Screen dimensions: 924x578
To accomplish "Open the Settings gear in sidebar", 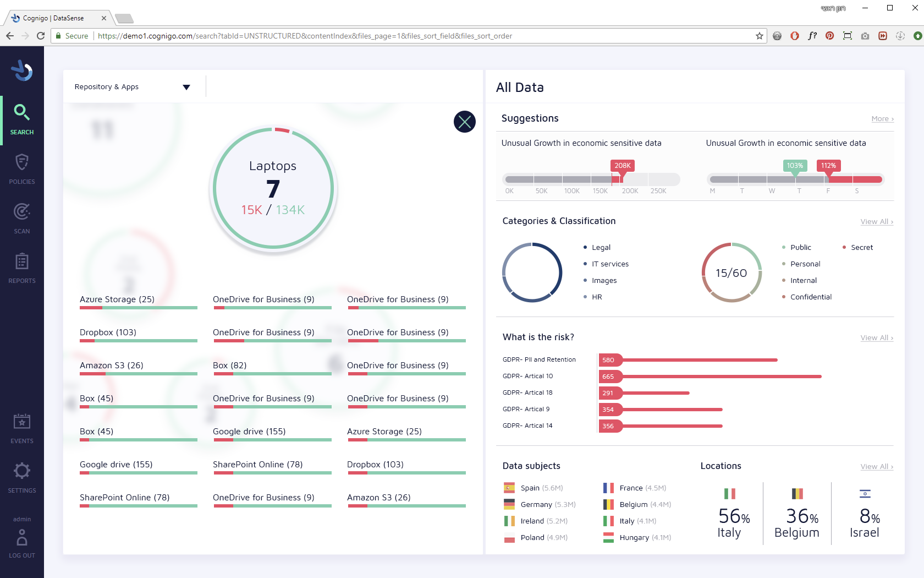I will coord(22,471).
